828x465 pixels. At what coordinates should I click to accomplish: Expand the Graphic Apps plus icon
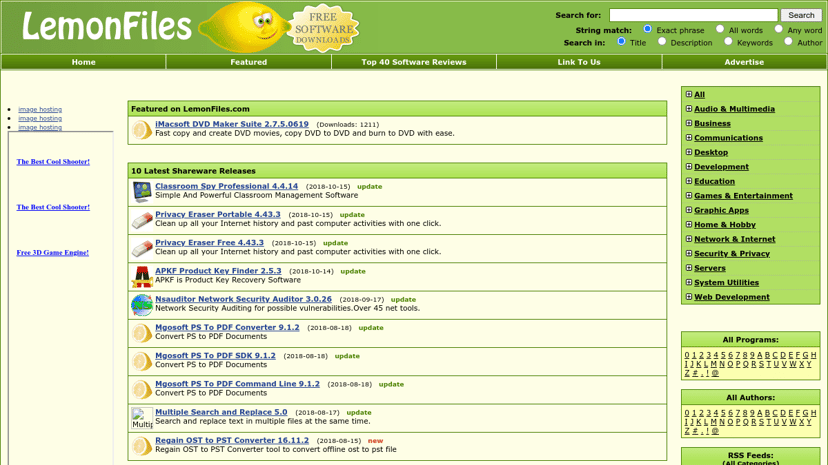point(689,210)
